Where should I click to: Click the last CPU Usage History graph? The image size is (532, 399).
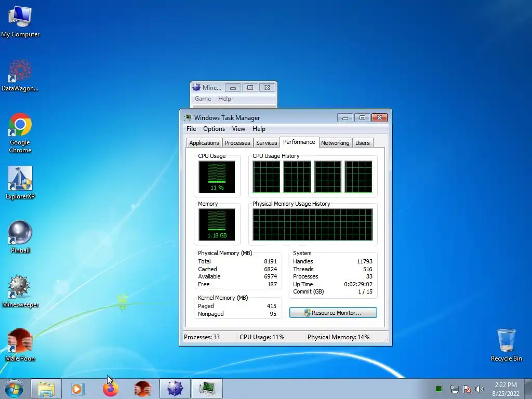(358, 177)
